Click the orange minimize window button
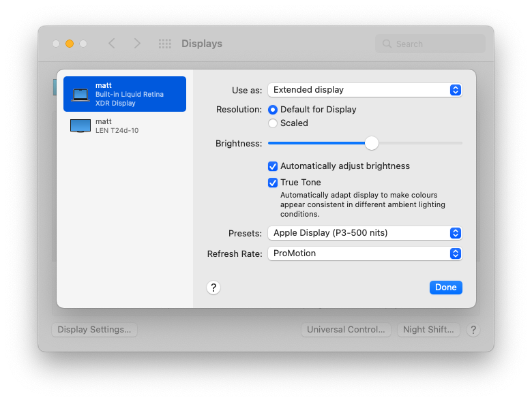The width and height of the screenshot is (532, 402). (x=70, y=44)
